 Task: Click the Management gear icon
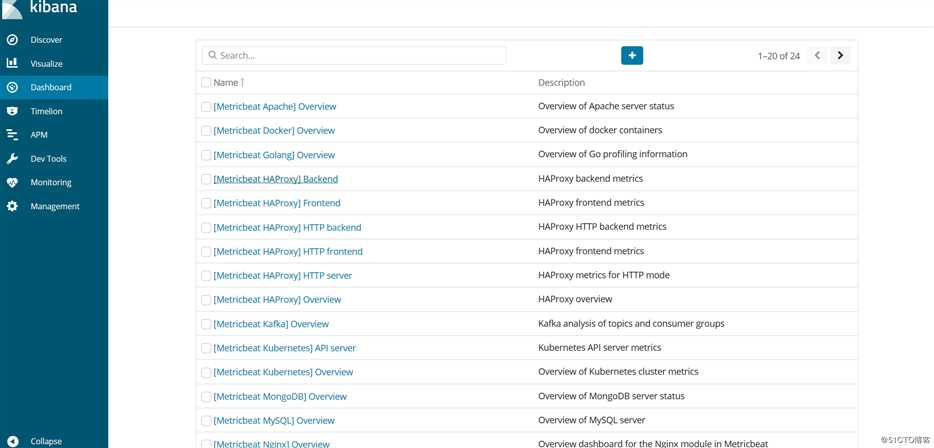pyautogui.click(x=12, y=206)
